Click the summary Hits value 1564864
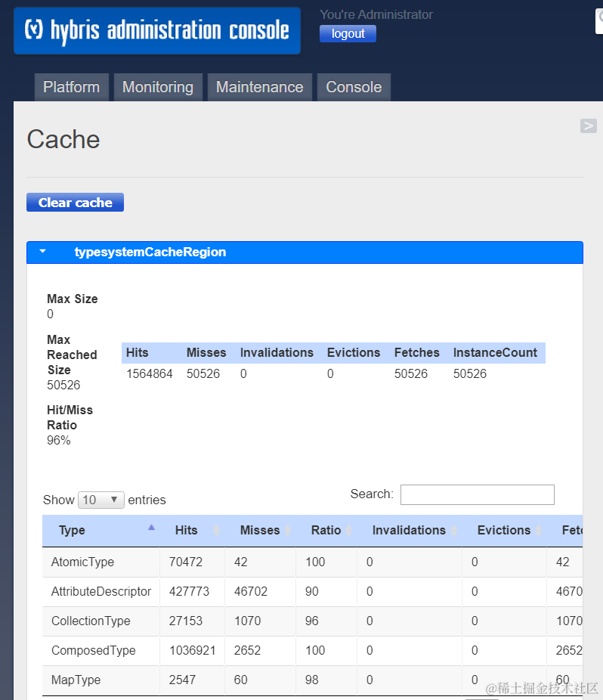 click(149, 373)
